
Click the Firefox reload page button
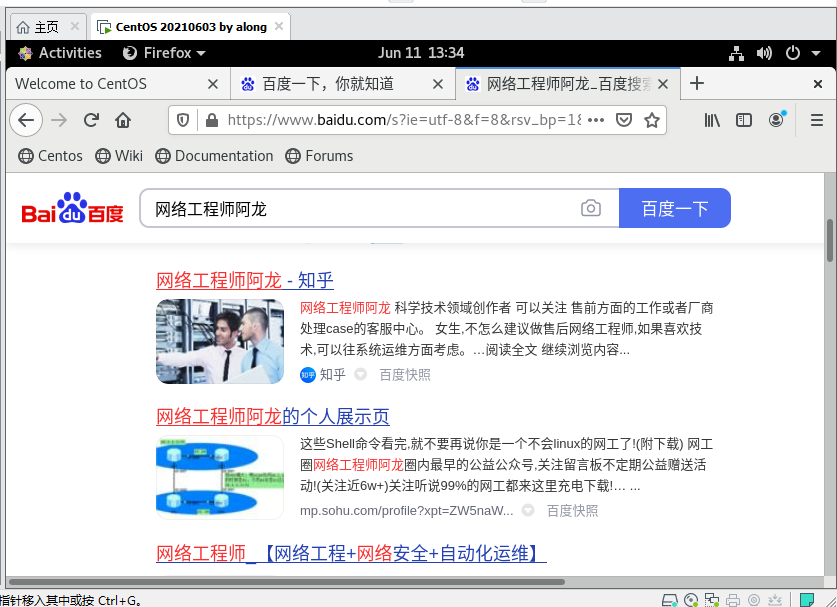pyautogui.click(x=91, y=120)
